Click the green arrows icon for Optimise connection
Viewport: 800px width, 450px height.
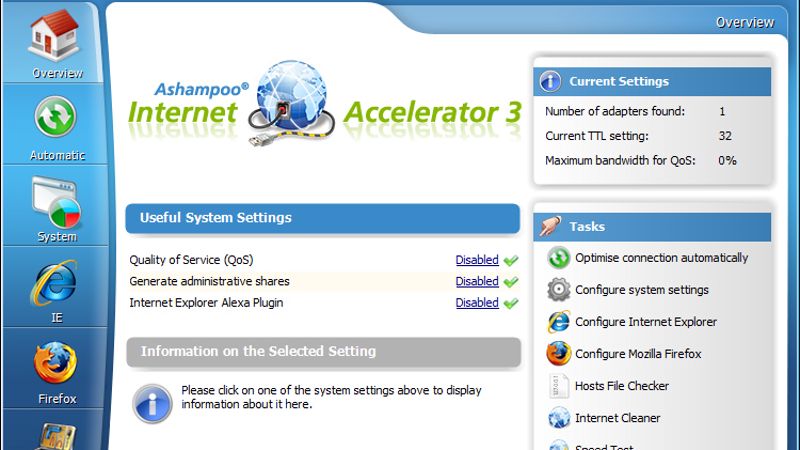[559, 258]
